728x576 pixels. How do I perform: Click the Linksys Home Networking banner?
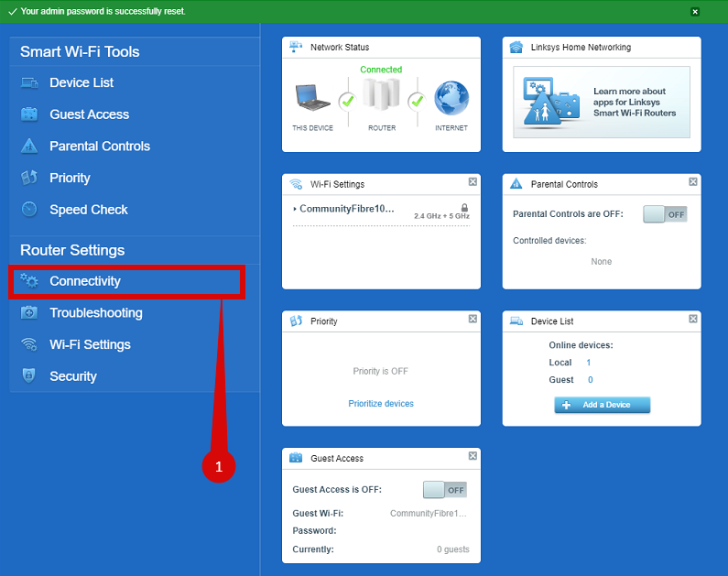[602, 102]
